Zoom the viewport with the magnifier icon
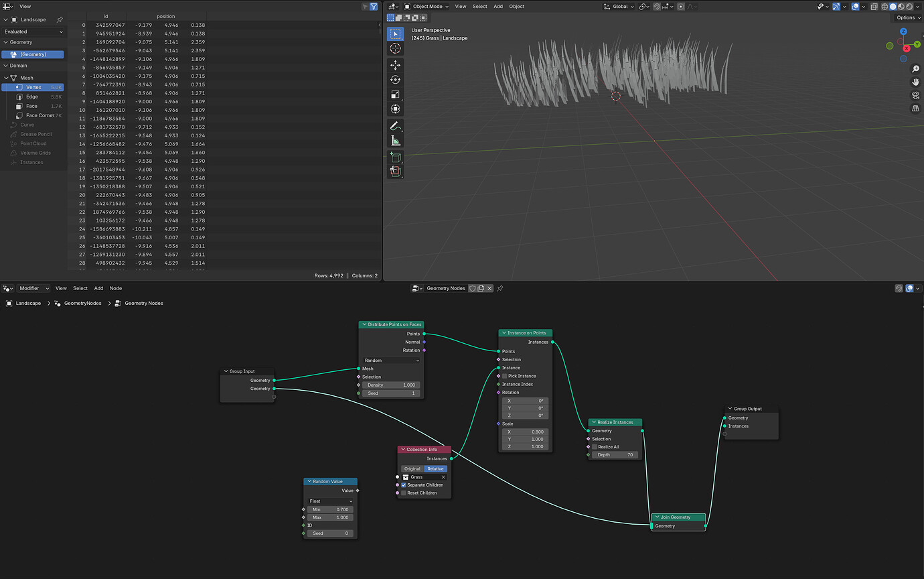The image size is (924, 579). point(915,69)
